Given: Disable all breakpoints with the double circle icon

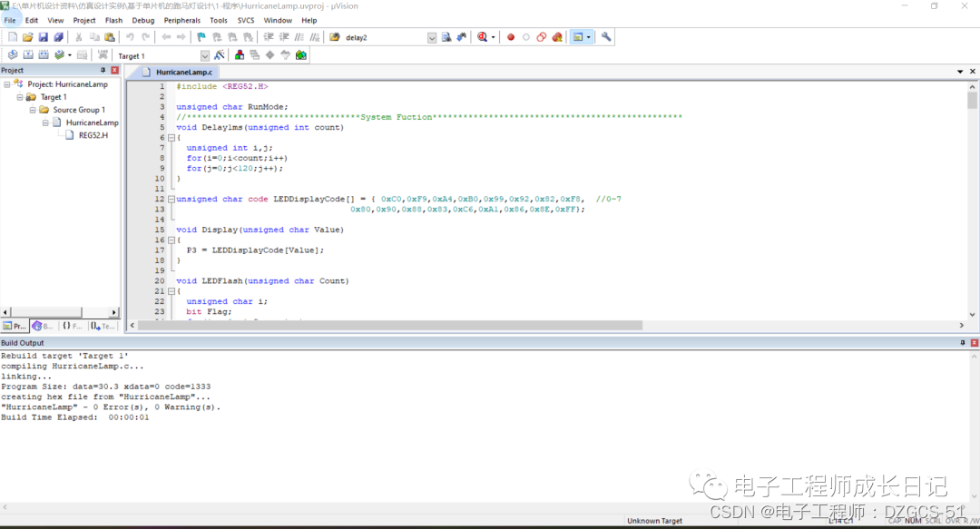Looking at the screenshot, I should [541, 37].
